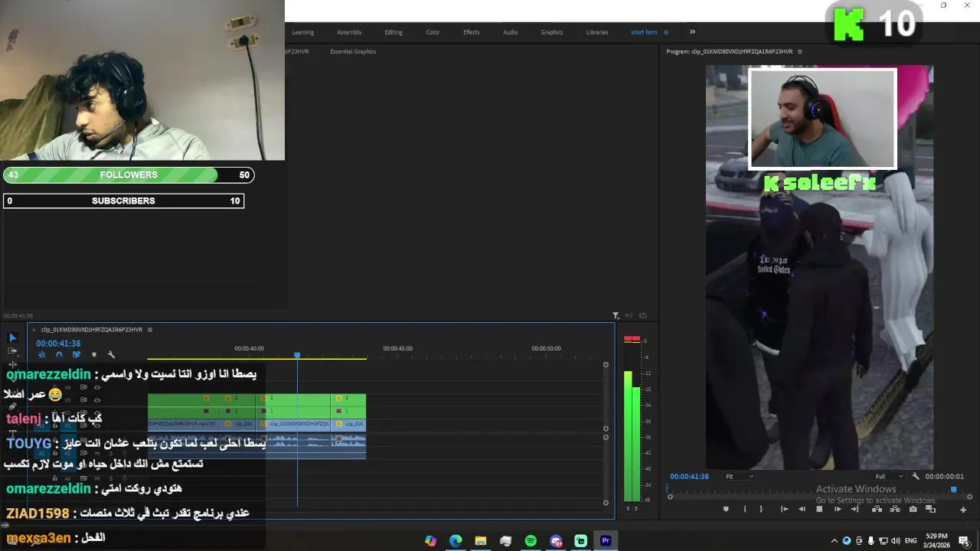Toggle Linked Selection in timeline
This screenshot has height=551, width=980.
[x=77, y=354]
